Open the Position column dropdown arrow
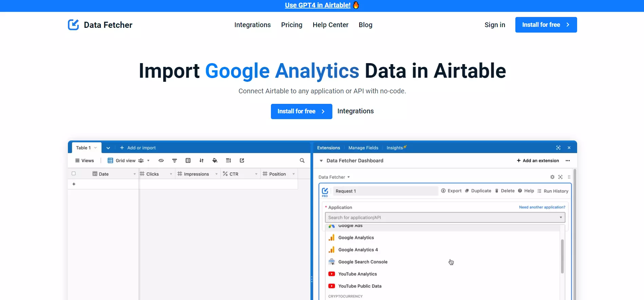644x300 pixels. tap(293, 174)
